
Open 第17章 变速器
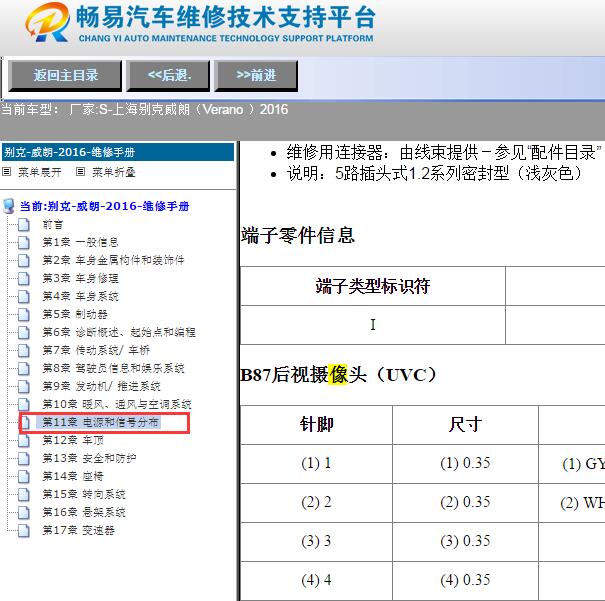coord(78,530)
